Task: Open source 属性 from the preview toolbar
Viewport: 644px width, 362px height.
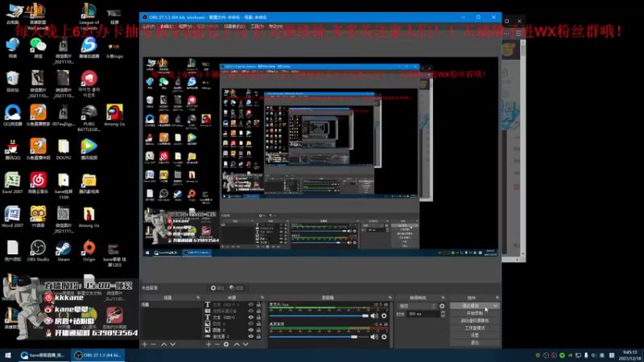Action: coord(217,288)
